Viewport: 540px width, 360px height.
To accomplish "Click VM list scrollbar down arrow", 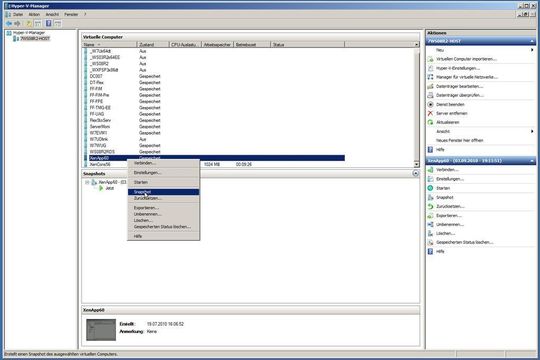I will (416, 165).
